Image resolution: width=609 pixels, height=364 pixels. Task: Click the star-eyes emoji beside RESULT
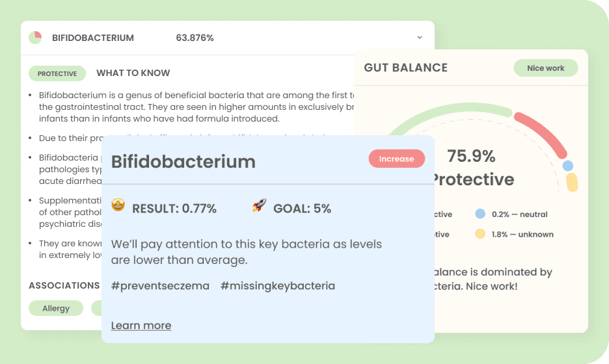[x=118, y=205]
